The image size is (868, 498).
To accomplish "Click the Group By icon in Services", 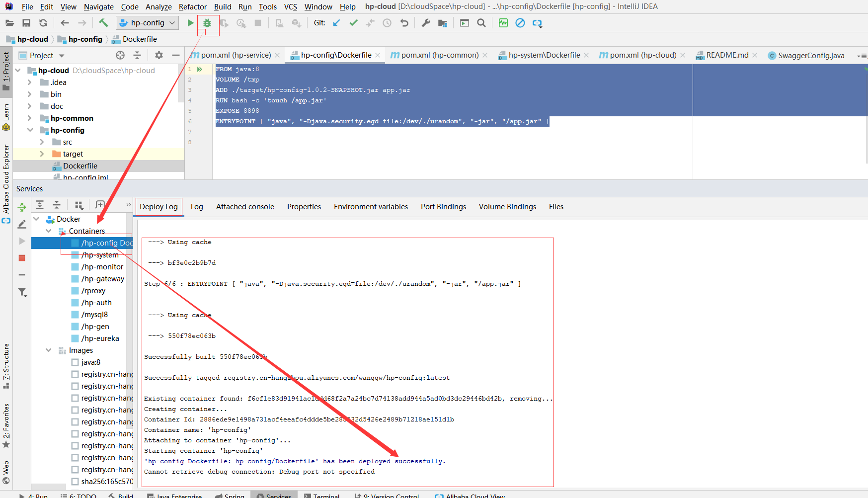I will point(79,205).
